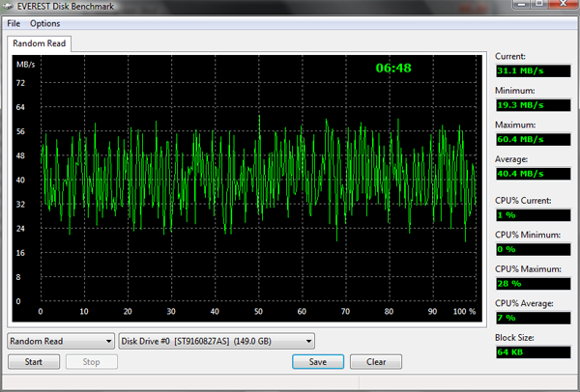Image resolution: width=580 pixels, height=392 pixels.
Task: Click the CPU% Average: label
Action: tap(524, 303)
